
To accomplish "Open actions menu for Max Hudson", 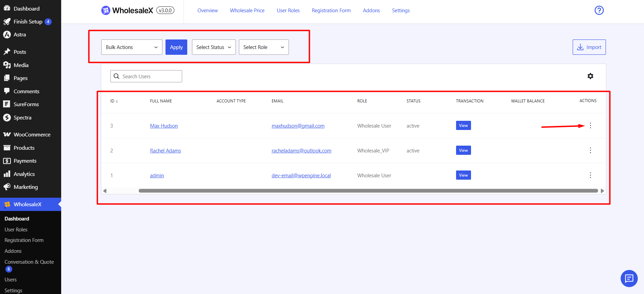I will 590,126.
